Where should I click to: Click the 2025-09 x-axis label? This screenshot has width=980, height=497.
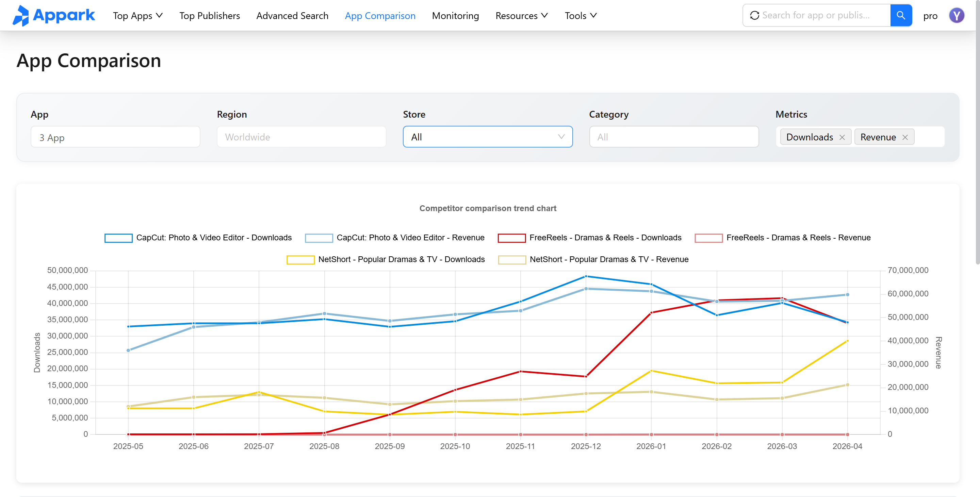[x=390, y=446]
